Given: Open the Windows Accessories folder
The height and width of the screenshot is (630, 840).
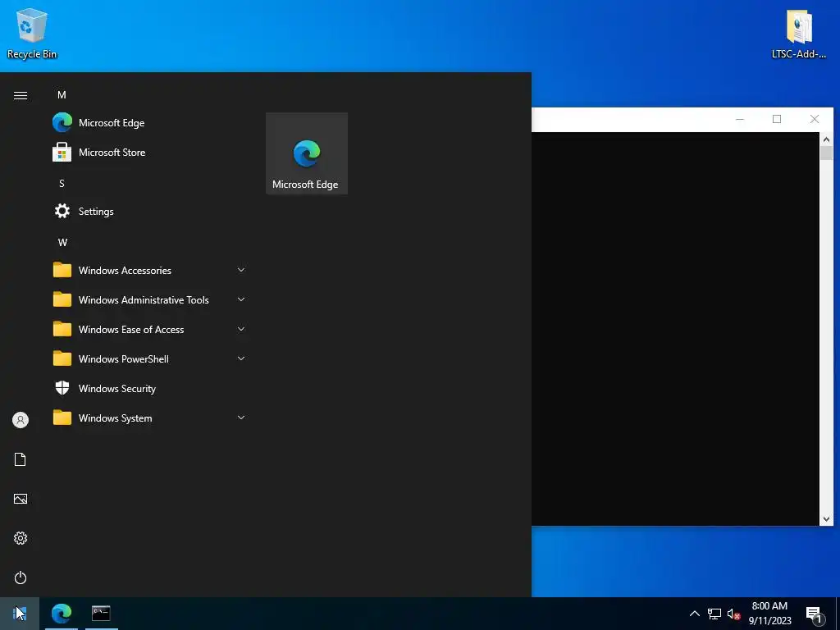Looking at the screenshot, I should click(149, 270).
